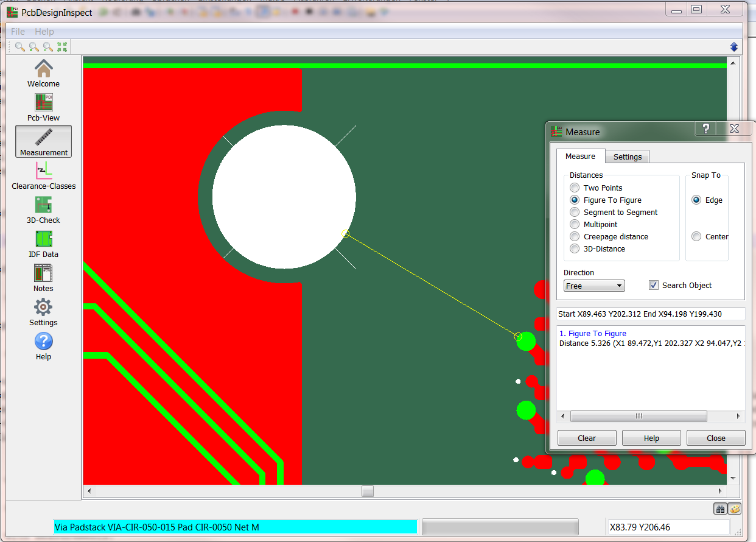The height and width of the screenshot is (542, 756).
Task: Select the Clearance-Classes sidebar icon
Action: tap(43, 171)
